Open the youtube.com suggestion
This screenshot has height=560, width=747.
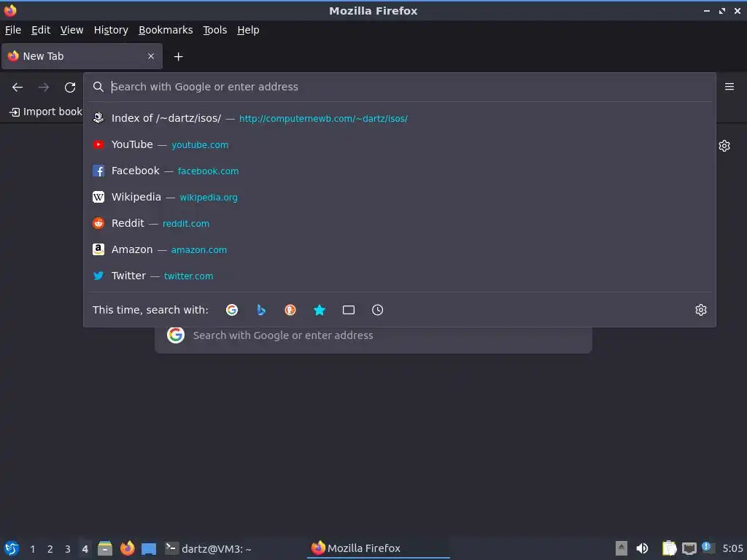[399, 144]
